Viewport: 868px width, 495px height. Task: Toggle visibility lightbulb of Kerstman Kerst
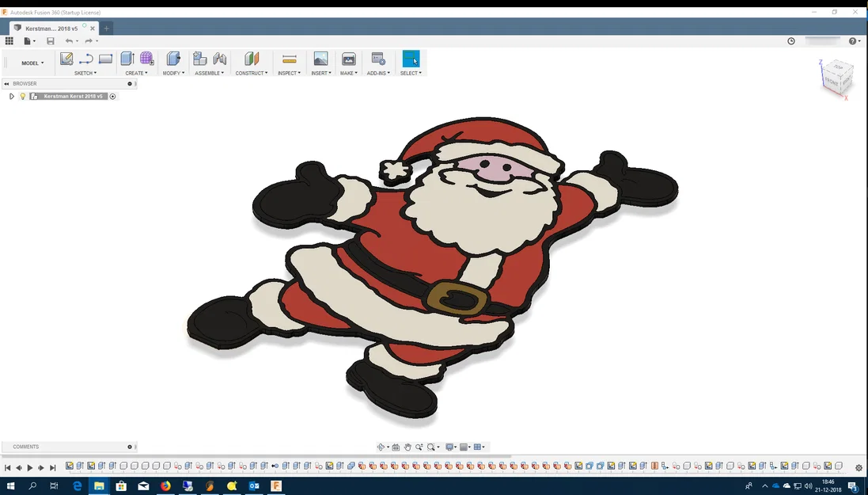23,97
